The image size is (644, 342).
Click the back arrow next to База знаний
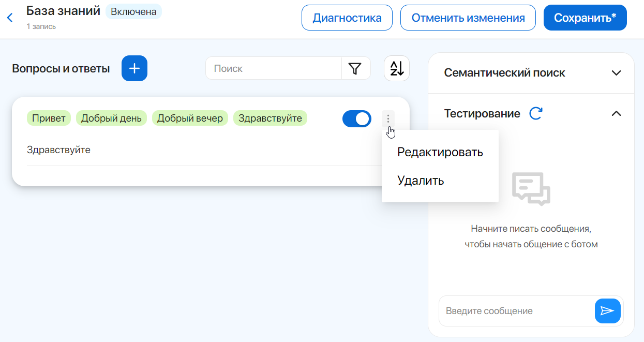pyautogui.click(x=9, y=18)
